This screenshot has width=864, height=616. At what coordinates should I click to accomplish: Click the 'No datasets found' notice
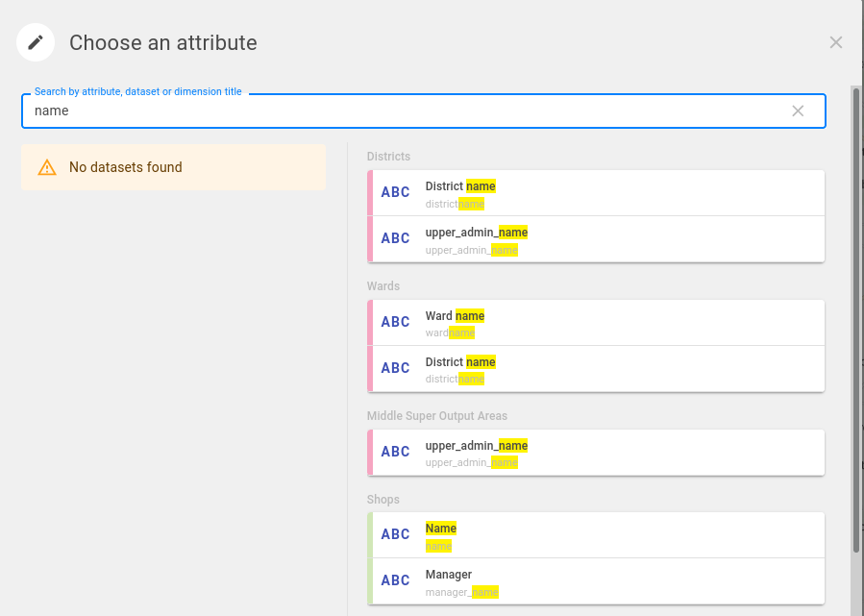(173, 167)
